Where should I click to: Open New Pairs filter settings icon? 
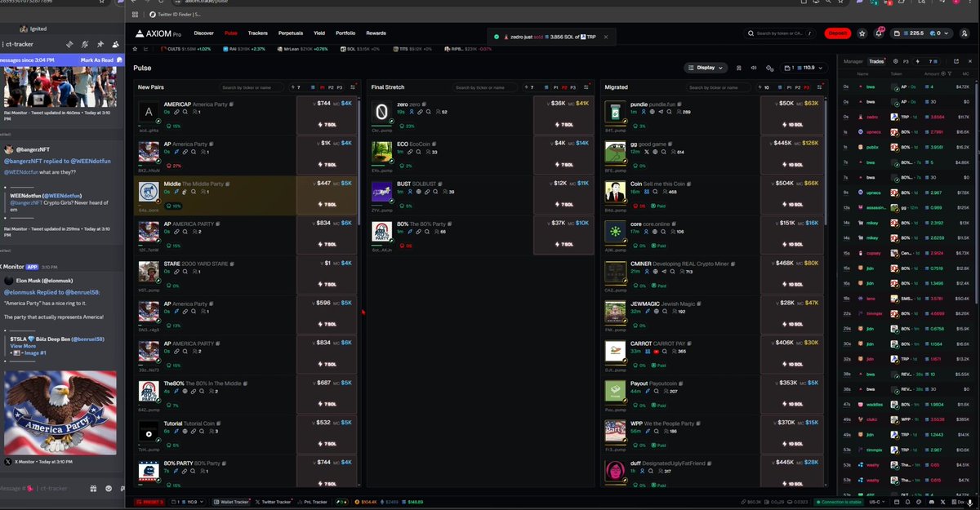(x=353, y=87)
